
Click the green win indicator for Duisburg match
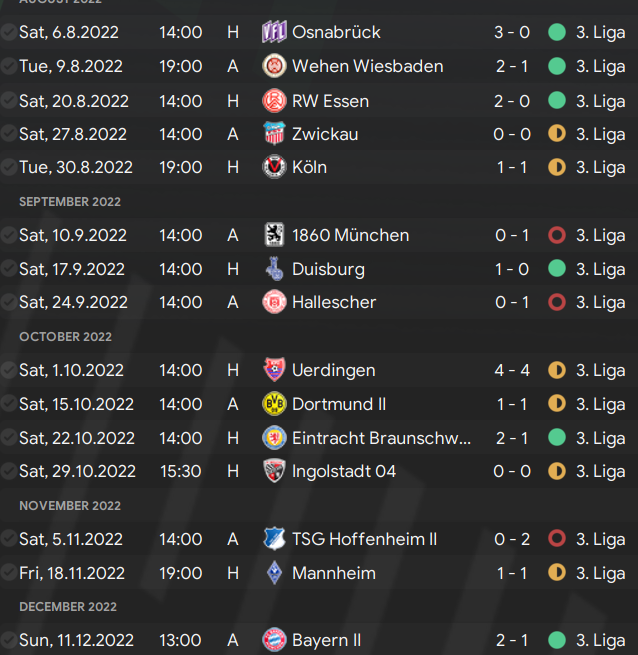[557, 269]
